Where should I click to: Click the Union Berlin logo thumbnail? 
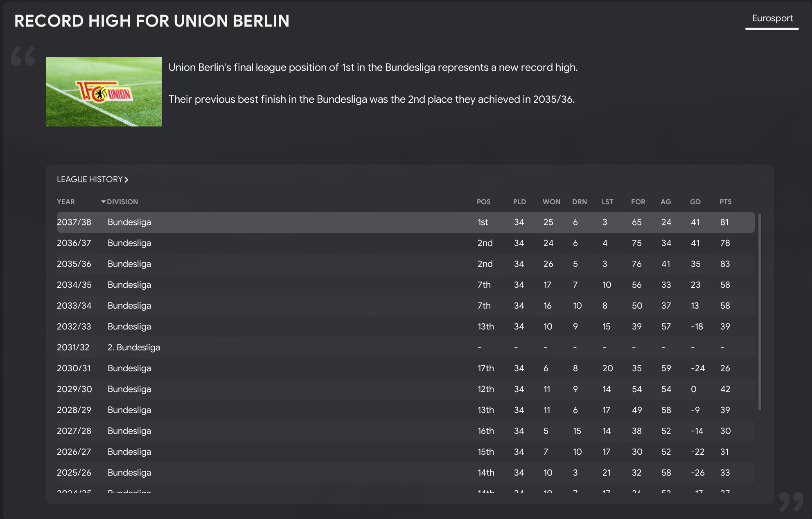(x=104, y=92)
